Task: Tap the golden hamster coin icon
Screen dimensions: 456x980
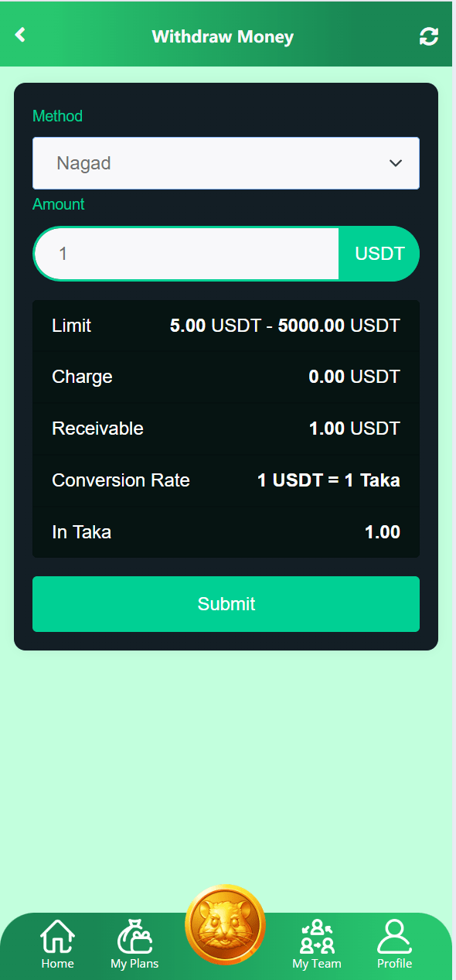Action: pos(225,924)
